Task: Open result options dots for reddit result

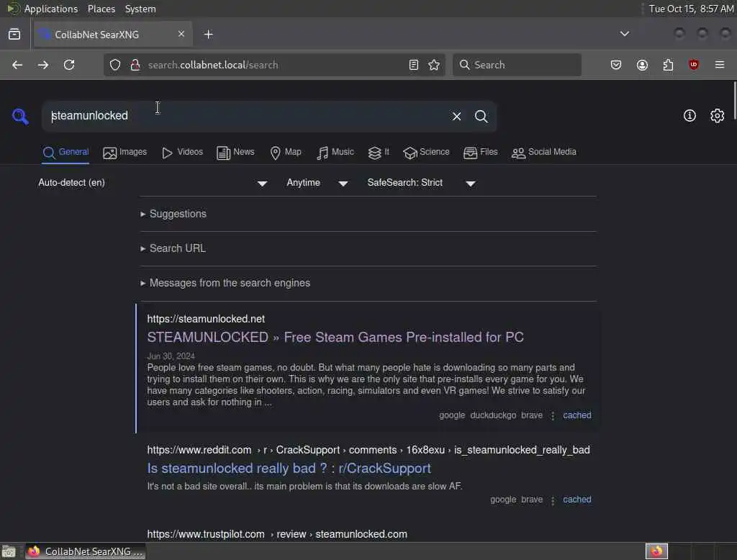Action: pyautogui.click(x=553, y=500)
